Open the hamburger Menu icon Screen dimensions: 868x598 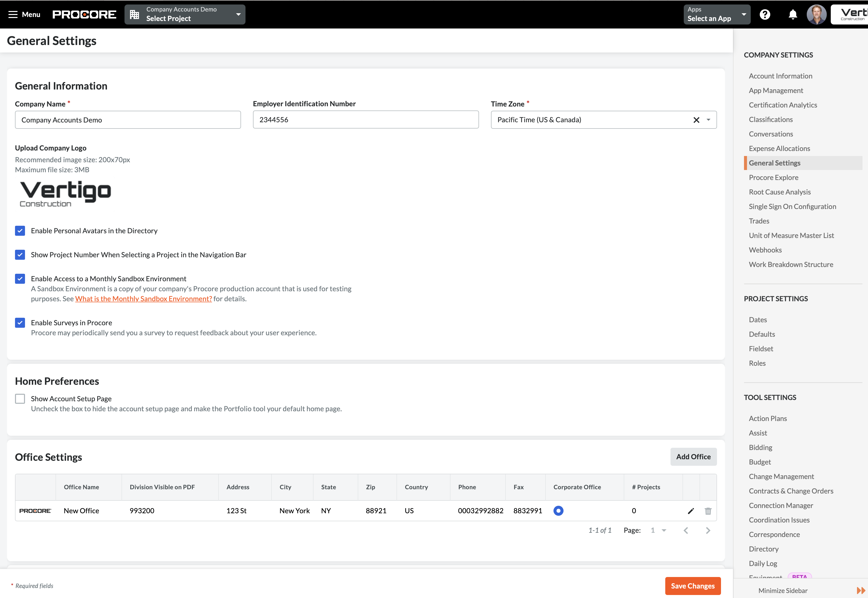click(x=13, y=14)
